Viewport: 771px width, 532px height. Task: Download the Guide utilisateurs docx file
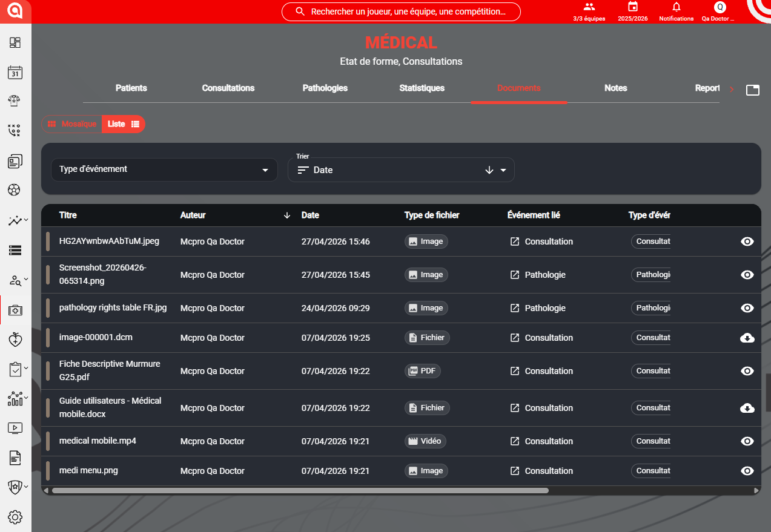[747, 408]
